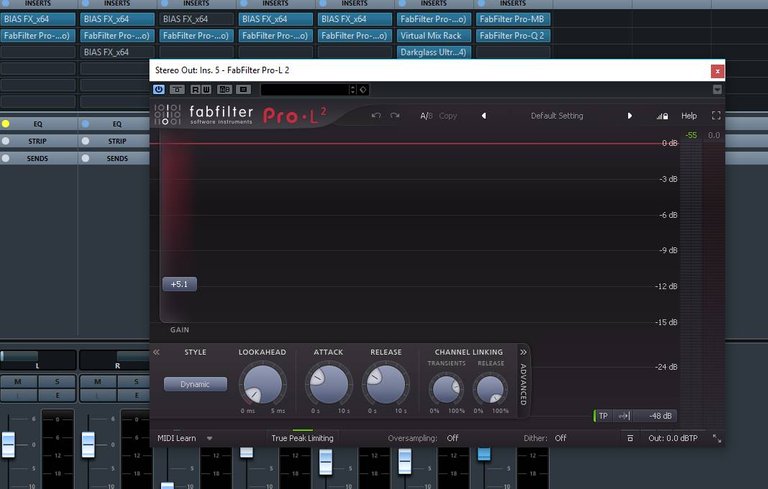
Task: Click the Release knob
Action: 386,385
